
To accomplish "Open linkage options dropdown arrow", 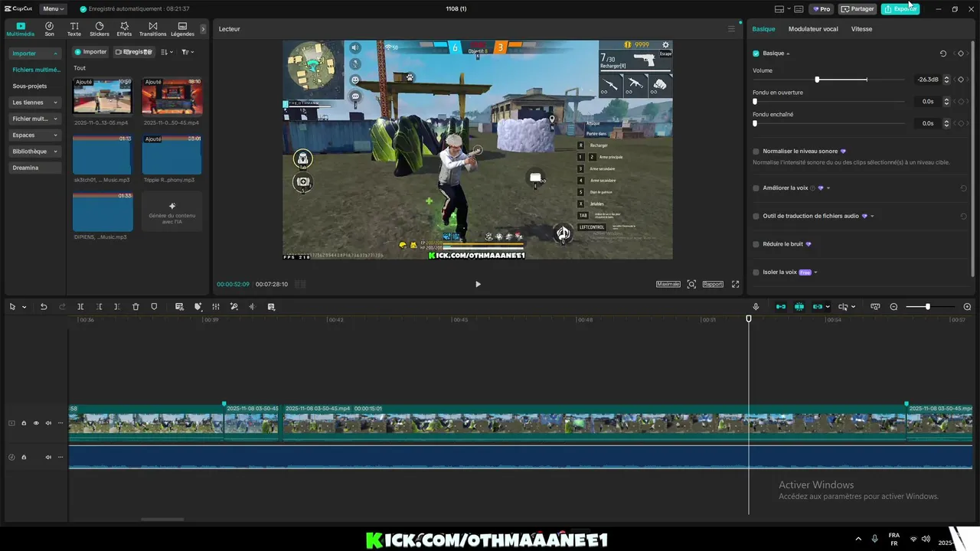I will [828, 307].
